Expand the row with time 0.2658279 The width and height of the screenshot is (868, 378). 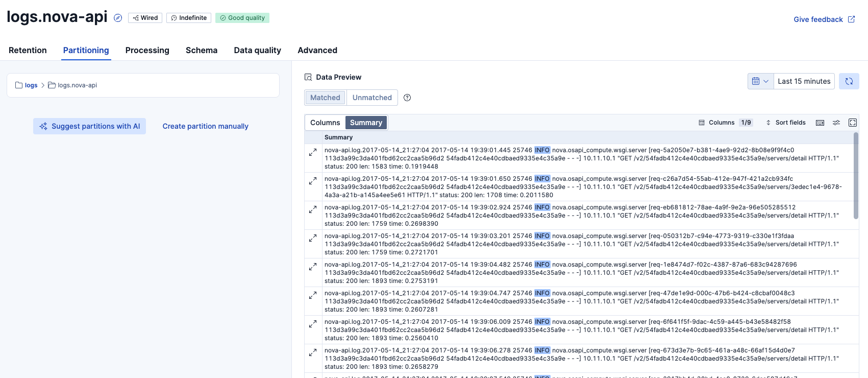[313, 352]
